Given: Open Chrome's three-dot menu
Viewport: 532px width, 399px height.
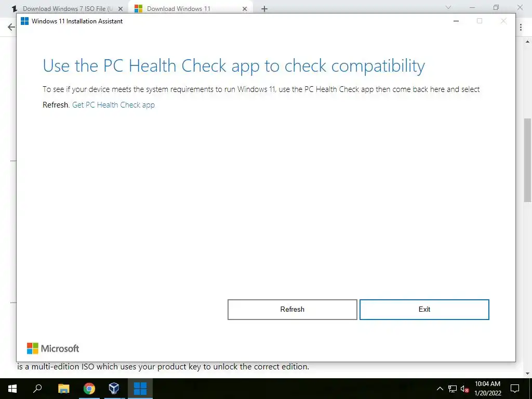Looking at the screenshot, I should pos(521,28).
